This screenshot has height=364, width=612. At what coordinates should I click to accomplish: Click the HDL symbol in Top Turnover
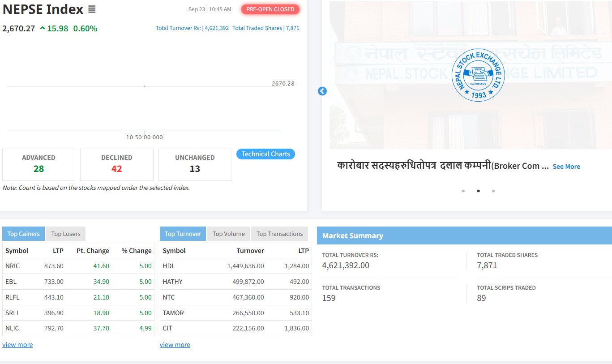[x=169, y=266]
